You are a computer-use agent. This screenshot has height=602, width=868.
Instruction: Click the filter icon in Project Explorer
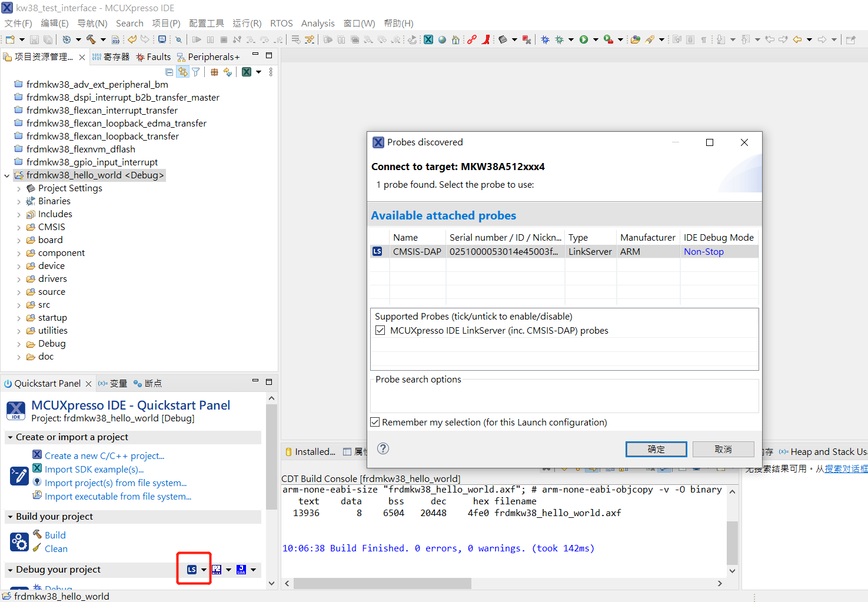tap(195, 71)
